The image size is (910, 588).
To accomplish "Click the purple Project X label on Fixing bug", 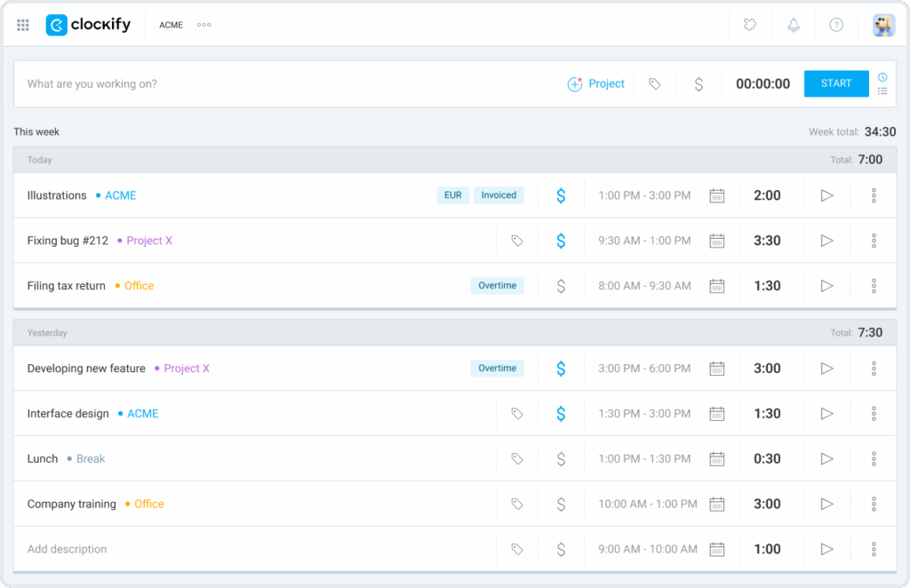I will click(149, 241).
